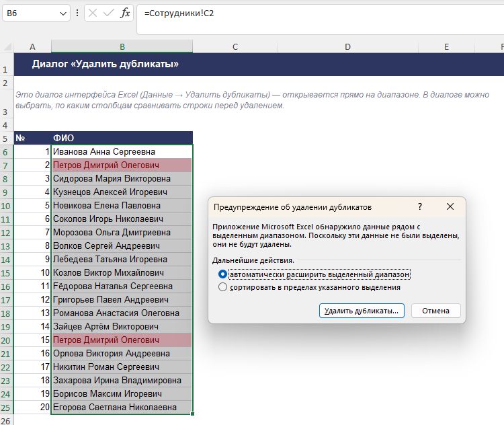Click the 'Удалить дубликаты...' button
504x425 pixels.
pos(362,311)
